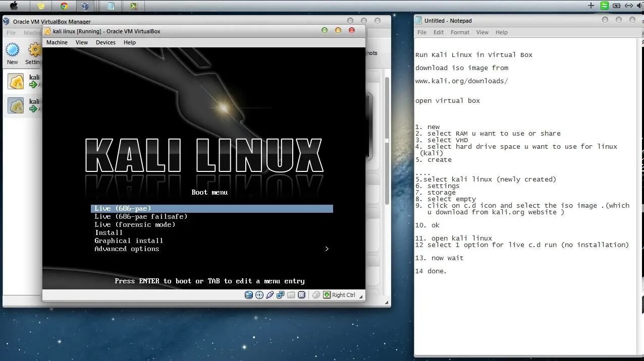The image size is (644, 361).
Task: Click the orange button on the VM title bar
Action: [338, 30]
